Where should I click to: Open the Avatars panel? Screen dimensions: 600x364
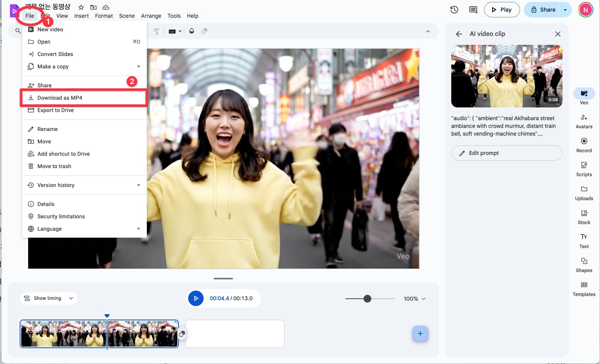(x=584, y=120)
